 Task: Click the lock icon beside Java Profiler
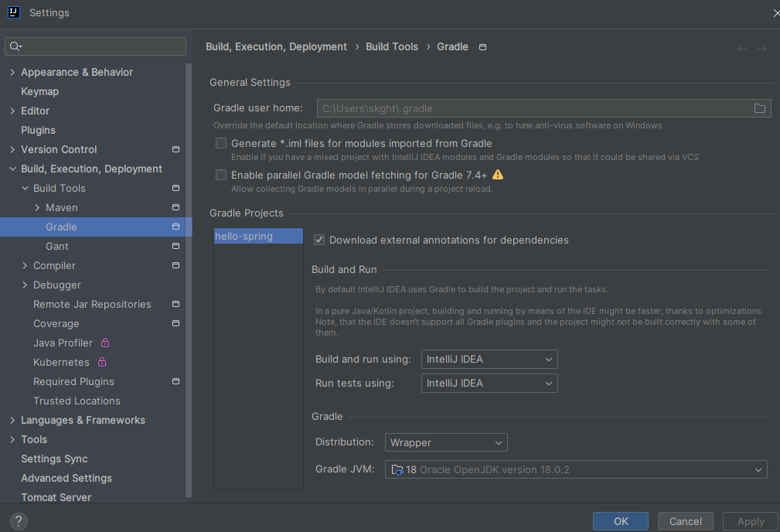pos(105,343)
